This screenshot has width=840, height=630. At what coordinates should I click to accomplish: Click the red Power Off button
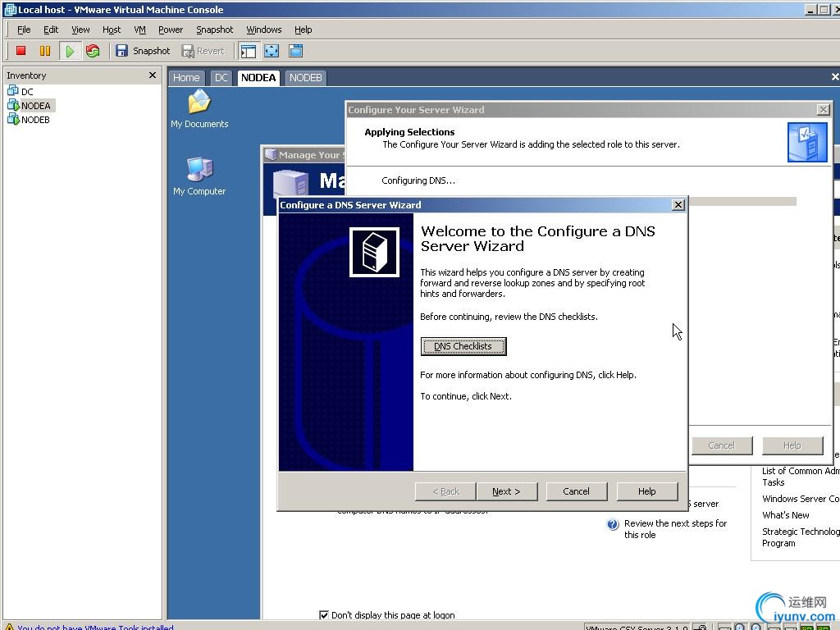(21, 51)
